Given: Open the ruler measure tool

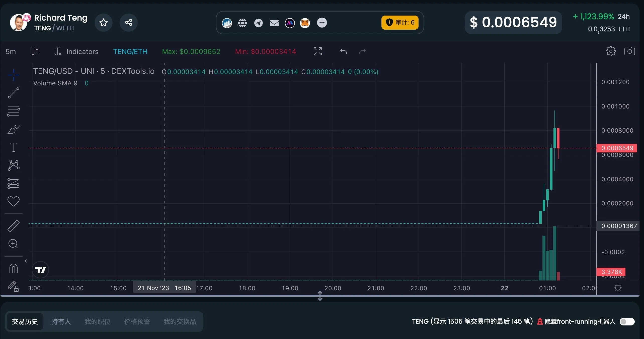Looking at the screenshot, I should pos(14,226).
